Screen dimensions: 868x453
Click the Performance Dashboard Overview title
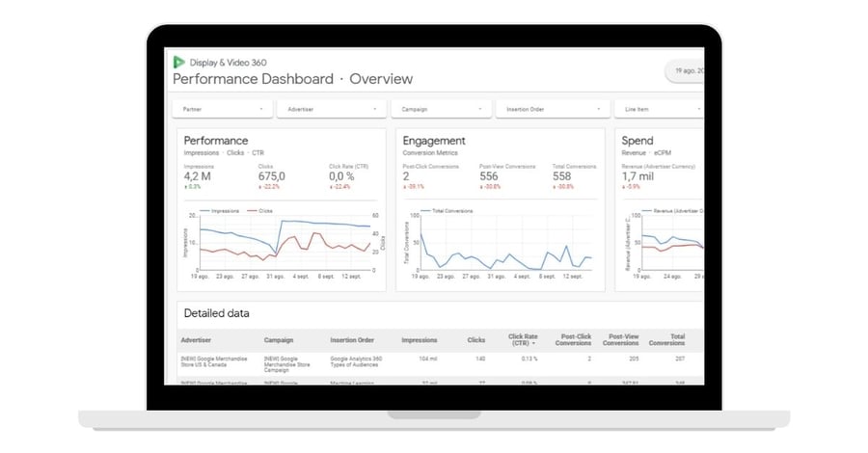[293, 79]
